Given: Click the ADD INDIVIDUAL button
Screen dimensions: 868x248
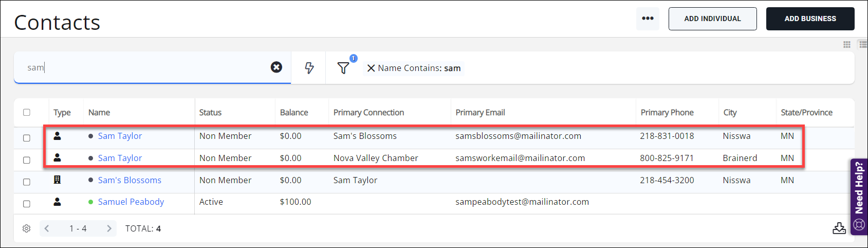Looking at the screenshot, I should tap(712, 19).
